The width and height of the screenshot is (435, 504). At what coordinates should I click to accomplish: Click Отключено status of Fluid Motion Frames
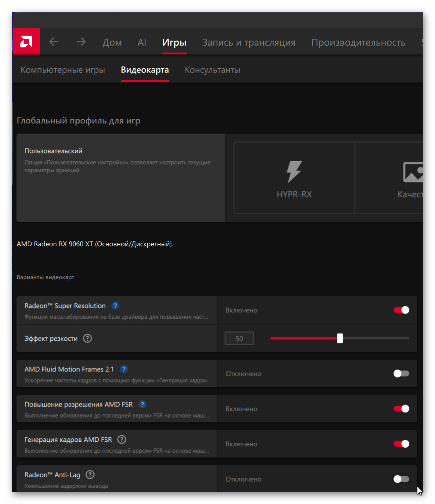click(243, 374)
